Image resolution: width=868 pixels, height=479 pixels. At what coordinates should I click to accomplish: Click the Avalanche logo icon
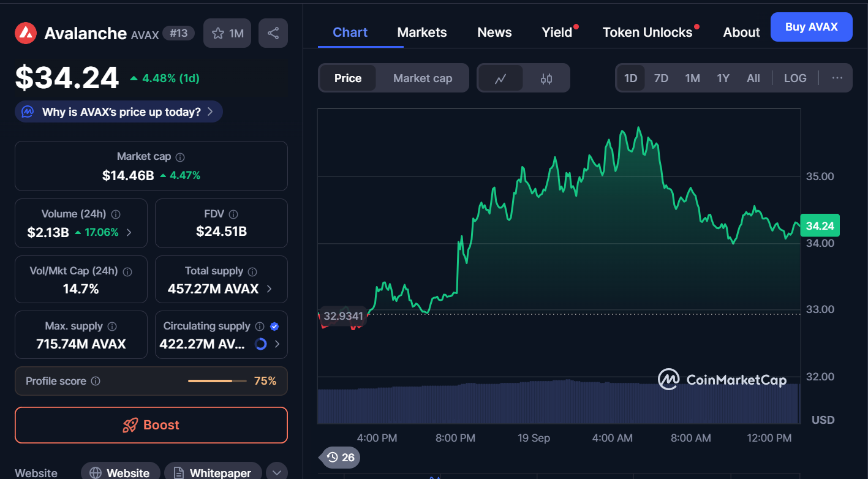pos(26,33)
